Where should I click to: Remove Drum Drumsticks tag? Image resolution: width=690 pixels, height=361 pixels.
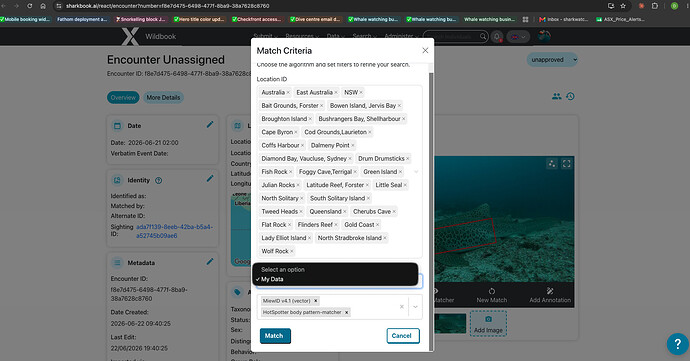coord(407,158)
